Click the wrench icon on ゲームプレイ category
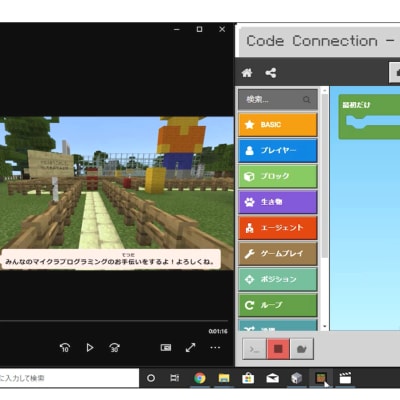Image resolution: width=400 pixels, height=400 pixels. coord(249,254)
